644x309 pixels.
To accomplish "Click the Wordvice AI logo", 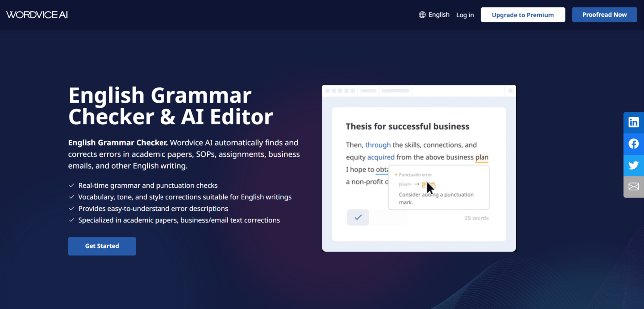I will (37, 15).
